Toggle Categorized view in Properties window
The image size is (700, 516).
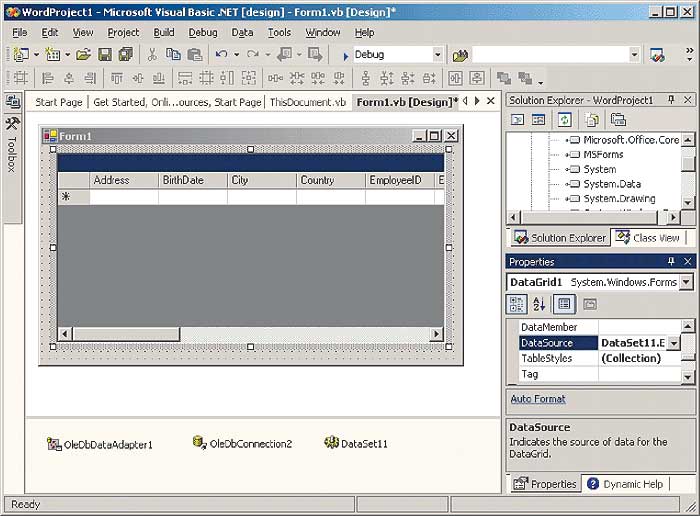[517, 304]
